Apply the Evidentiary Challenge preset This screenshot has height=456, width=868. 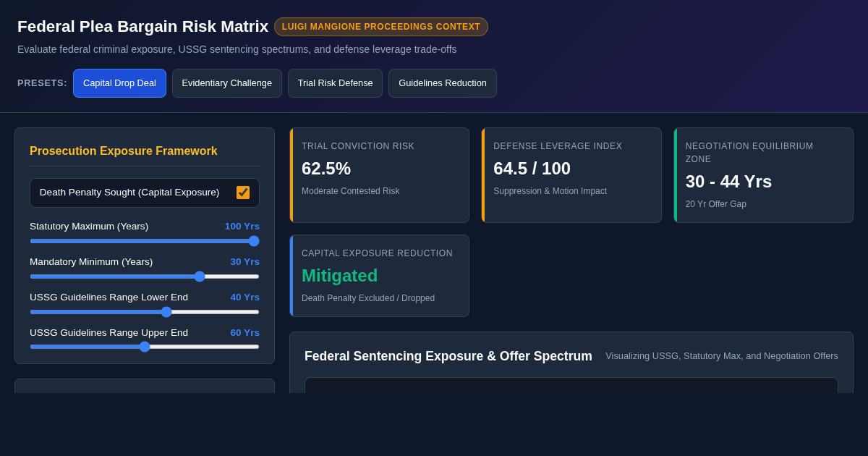point(227,83)
